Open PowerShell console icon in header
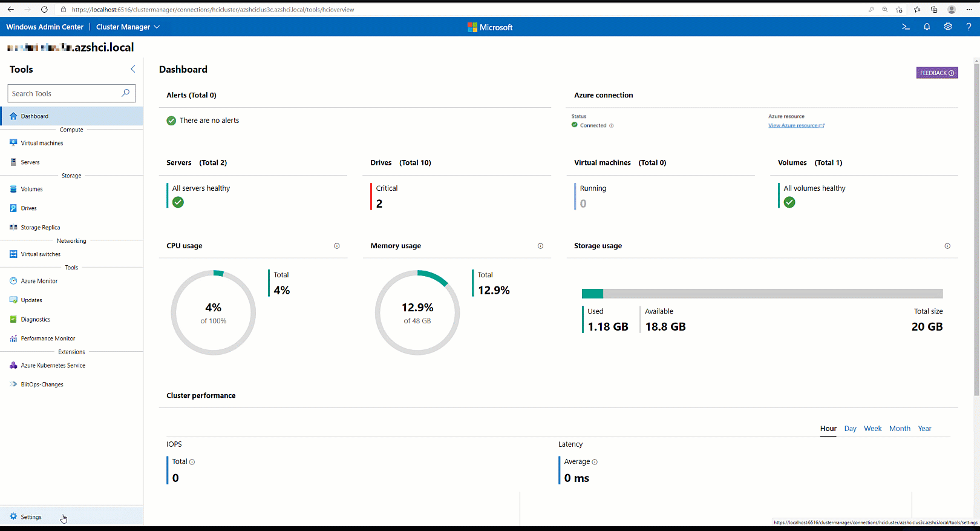980x531 pixels. coord(906,27)
